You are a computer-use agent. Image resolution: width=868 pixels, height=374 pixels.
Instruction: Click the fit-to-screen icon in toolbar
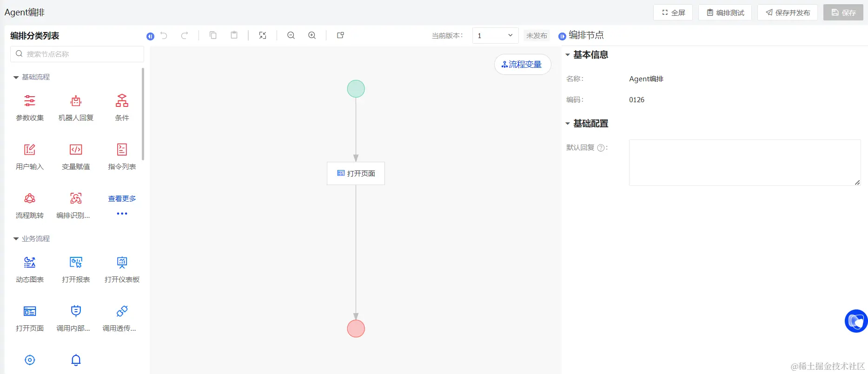pos(263,35)
